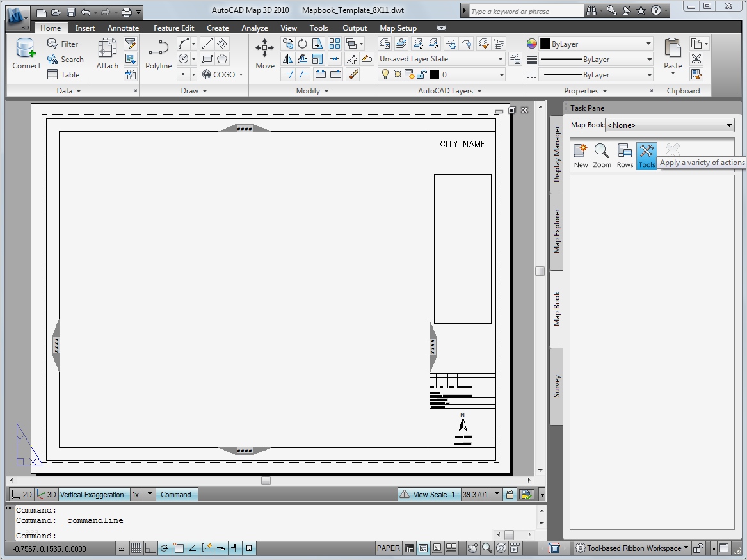Select the Arc draw tool
The image size is (747, 560).
(184, 44)
